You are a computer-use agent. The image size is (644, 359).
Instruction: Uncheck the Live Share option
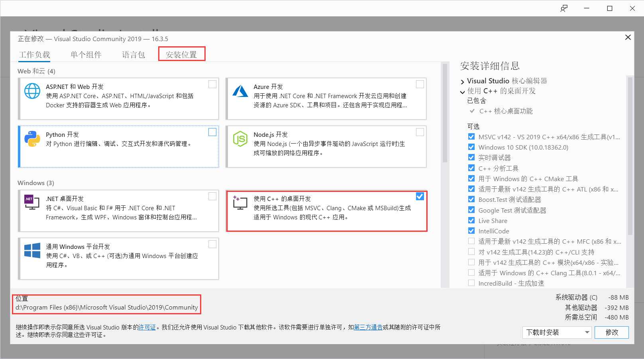point(471,220)
